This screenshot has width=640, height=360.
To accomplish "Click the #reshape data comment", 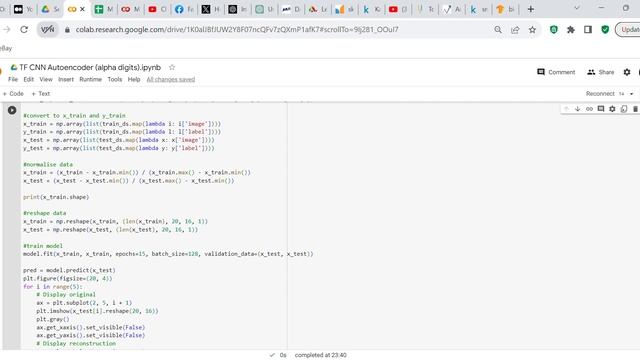I will pos(44,213).
